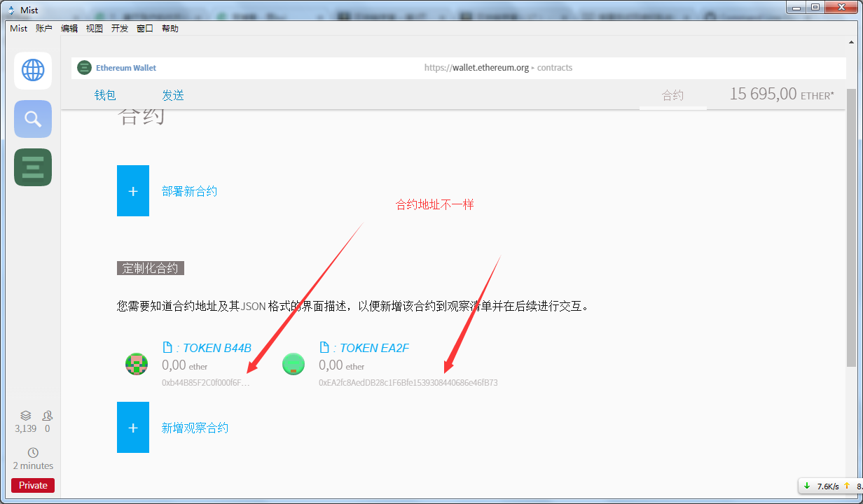Open the 帮助 menu
The height and width of the screenshot is (504, 863).
pyautogui.click(x=170, y=29)
